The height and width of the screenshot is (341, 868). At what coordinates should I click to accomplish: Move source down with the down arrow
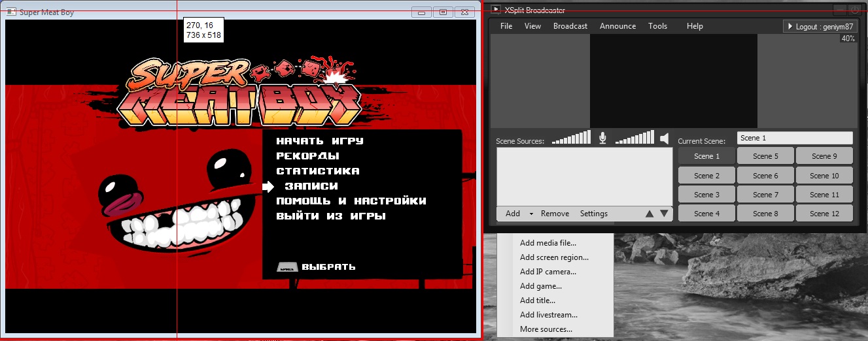(664, 214)
